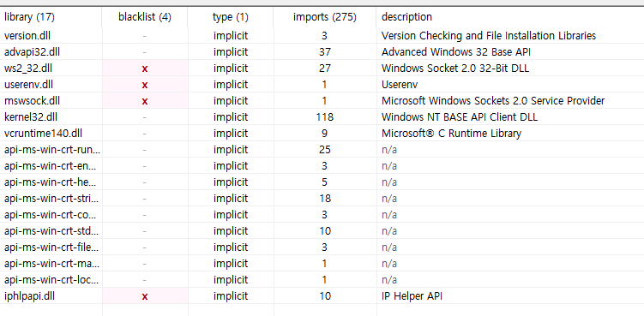Click the Microsoft Windows Sockets 2.0 Service Provider text
The width and height of the screenshot is (644, 316).
pyautogui.click(x=493, y=101)
